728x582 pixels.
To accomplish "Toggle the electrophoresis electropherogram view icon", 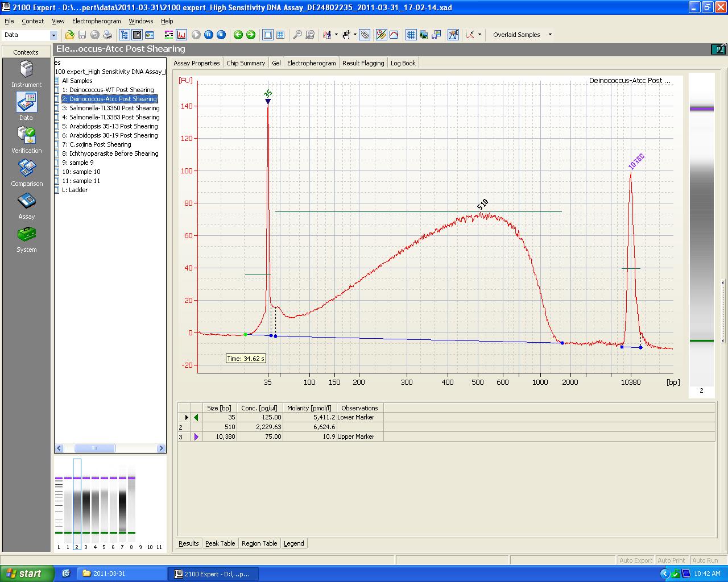I will click(x=181, y=35).
